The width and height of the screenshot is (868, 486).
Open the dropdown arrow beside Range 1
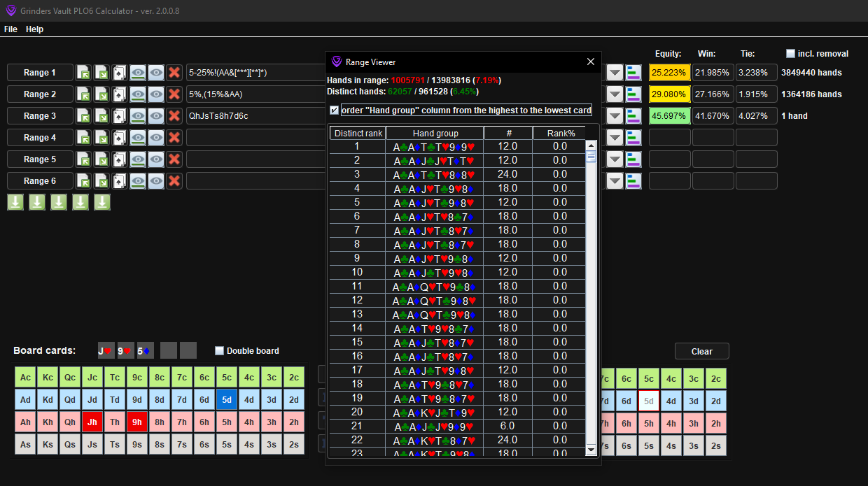(614, 72)
